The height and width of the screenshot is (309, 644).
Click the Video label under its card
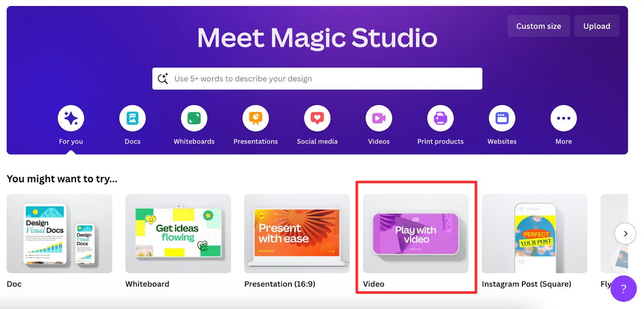(374, 284)
